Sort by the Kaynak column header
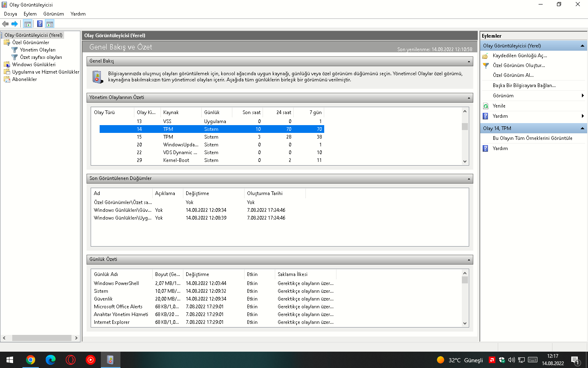This screenshot has height=368, width=588. coord(181,112)
